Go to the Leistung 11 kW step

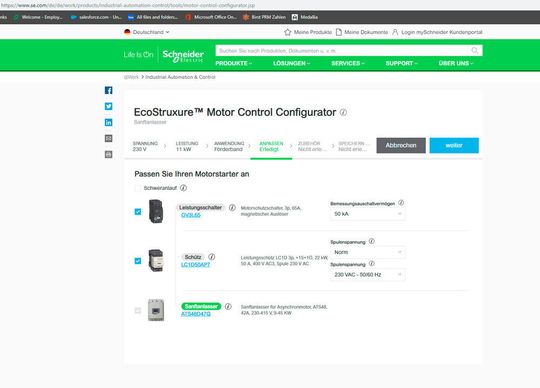point(187,146)
